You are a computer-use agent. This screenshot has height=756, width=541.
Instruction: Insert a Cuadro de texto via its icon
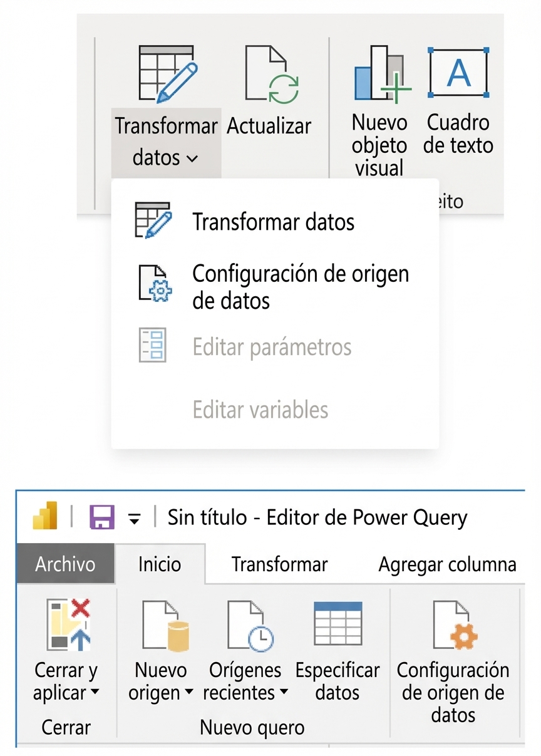458,72
